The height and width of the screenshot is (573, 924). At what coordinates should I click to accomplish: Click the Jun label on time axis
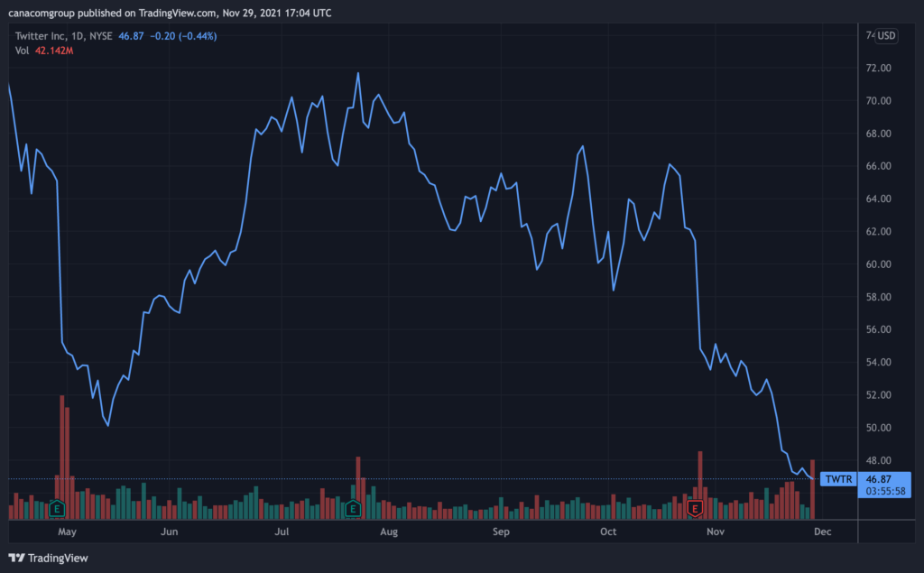click(169, 531)
